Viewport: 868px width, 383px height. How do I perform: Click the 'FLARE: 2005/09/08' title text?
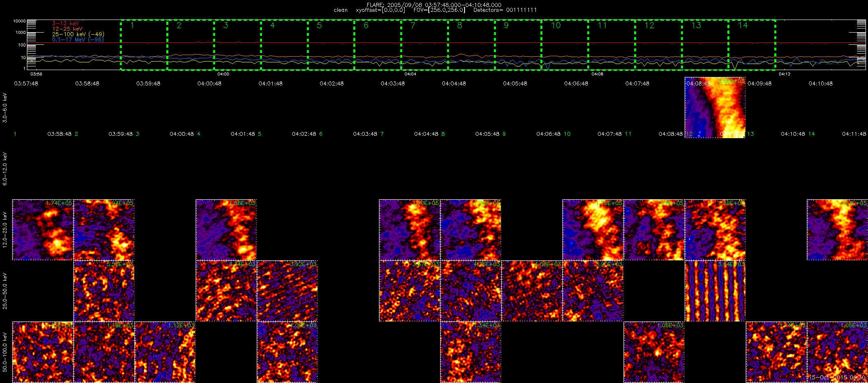click(395, 5)
